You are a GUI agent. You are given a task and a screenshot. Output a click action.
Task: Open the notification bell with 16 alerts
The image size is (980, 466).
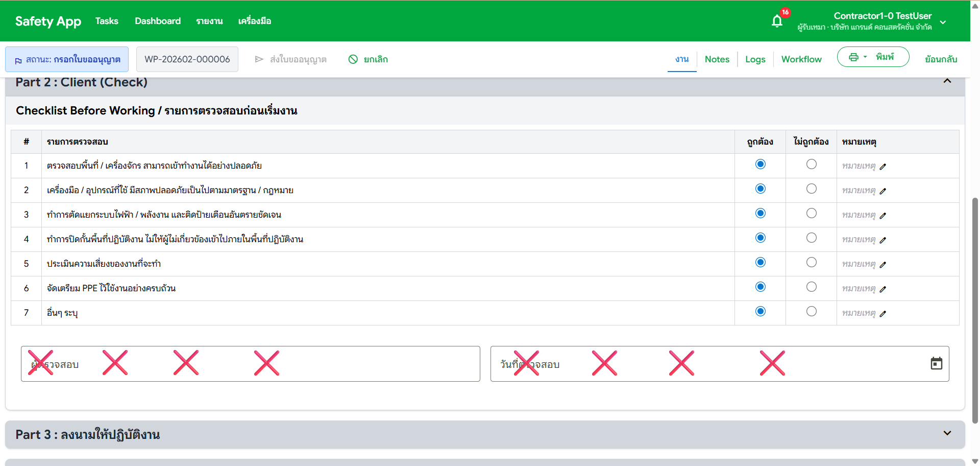click(x=776, y=21)
